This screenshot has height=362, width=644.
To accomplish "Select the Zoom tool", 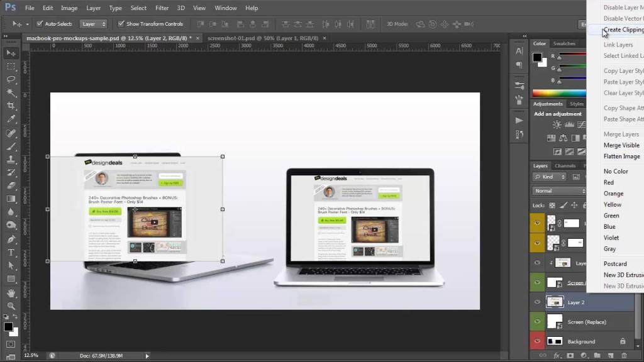I will 11,306.
